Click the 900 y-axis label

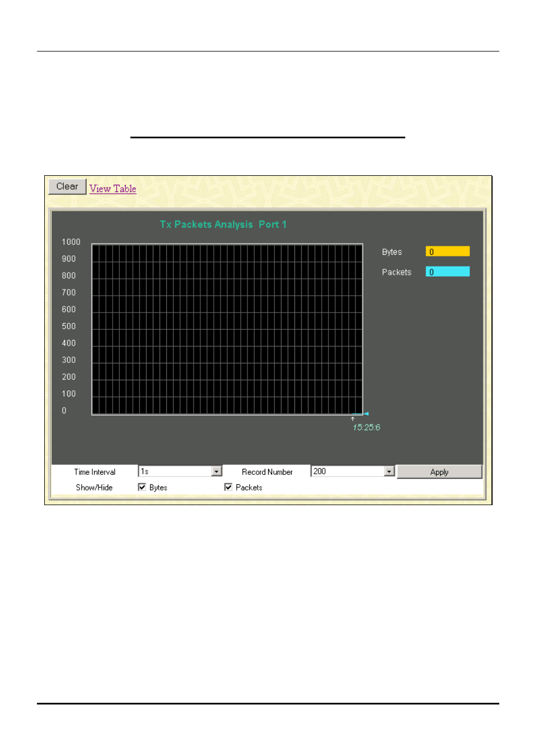[69, 259]
